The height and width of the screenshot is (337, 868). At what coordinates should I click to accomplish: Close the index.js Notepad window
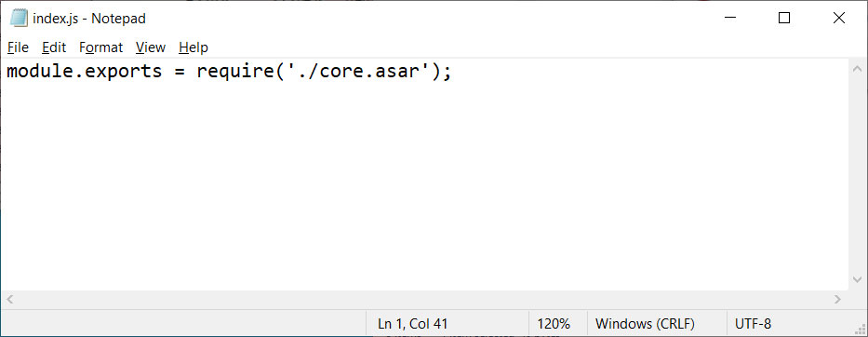(x=838, y=19)
